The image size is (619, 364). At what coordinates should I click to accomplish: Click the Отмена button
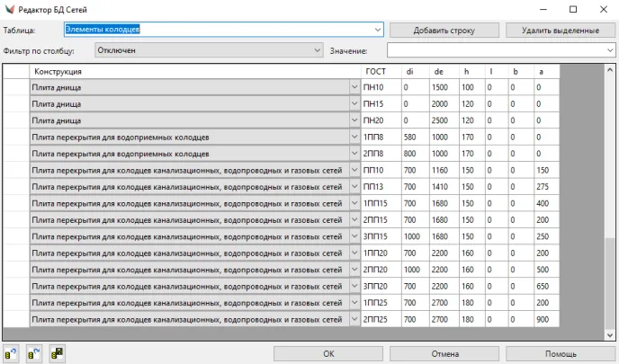(x=444, y=353)
